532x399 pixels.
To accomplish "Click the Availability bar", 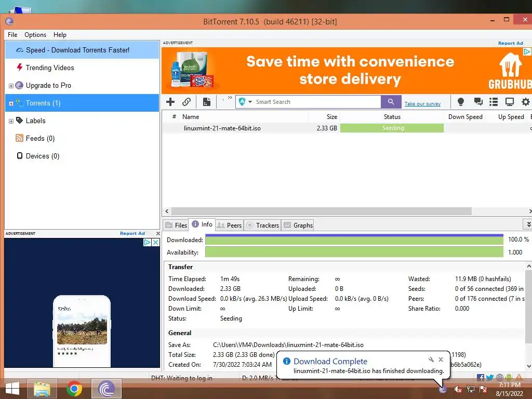I will pyautogui.click(x=354, y=252).
